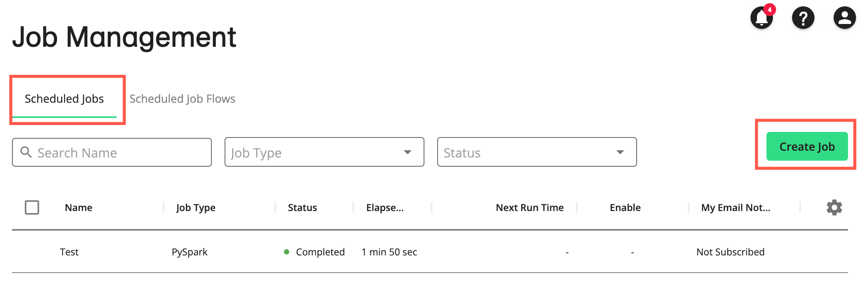The image size is (868, 287).
Task: Click the Status column header
Action: (x=303, y=208)
